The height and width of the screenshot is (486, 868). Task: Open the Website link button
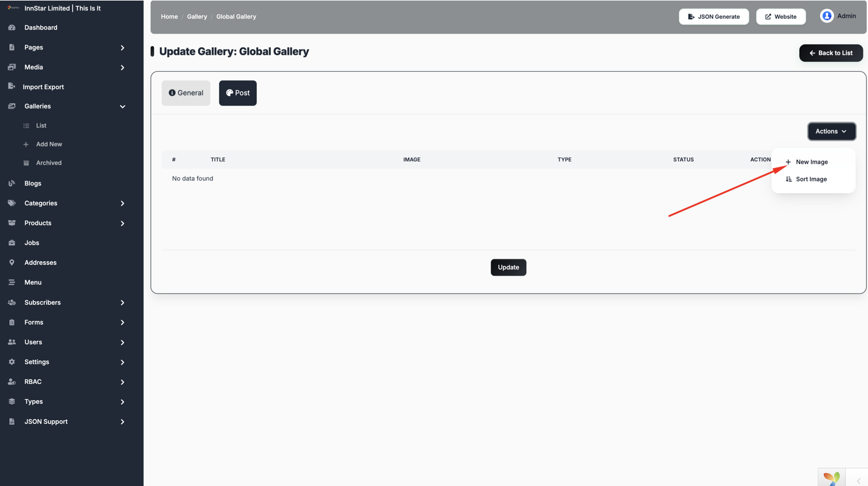pos(780,16)
